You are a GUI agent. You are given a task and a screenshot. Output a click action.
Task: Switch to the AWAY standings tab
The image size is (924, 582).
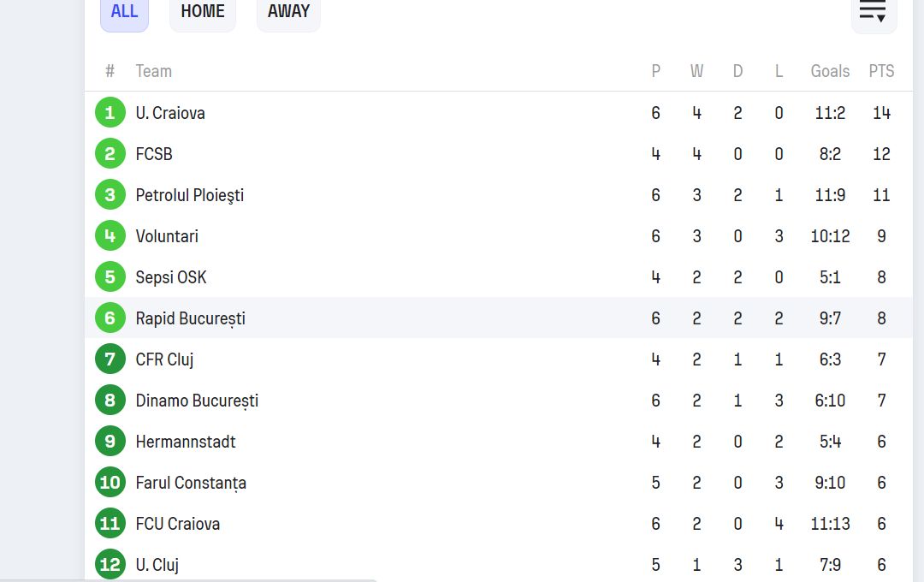pos(288,12)
